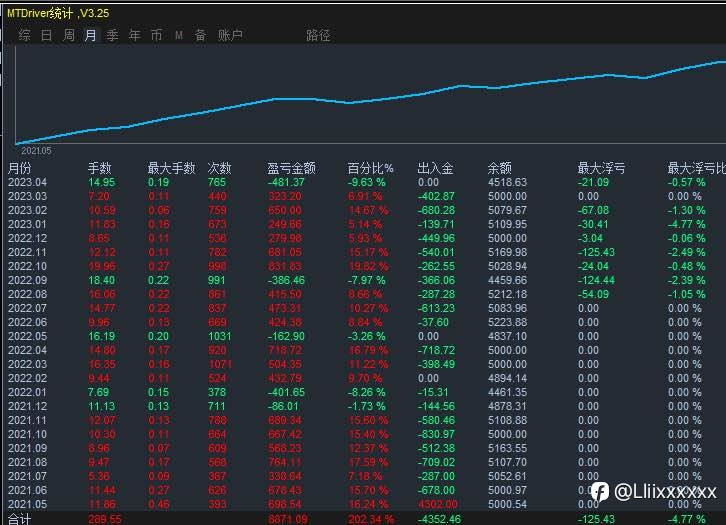Select the 币 currency tab
The width and height of the screenshot is (726, 525).
click(x=156, y=35)
